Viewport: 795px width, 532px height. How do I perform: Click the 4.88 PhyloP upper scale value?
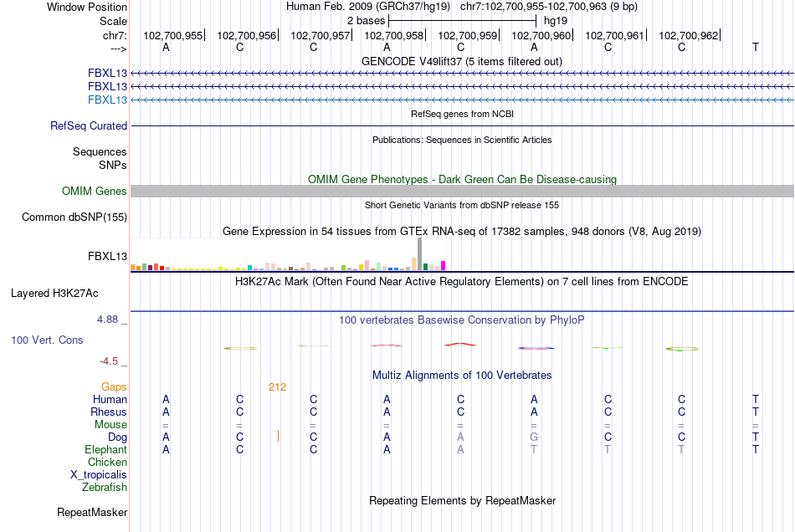pos(107,320)
